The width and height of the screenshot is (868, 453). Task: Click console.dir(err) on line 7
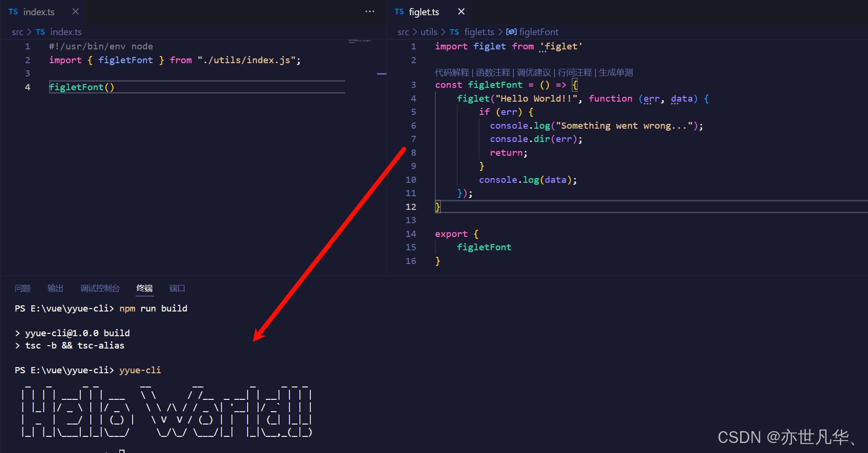coord(536,139)
